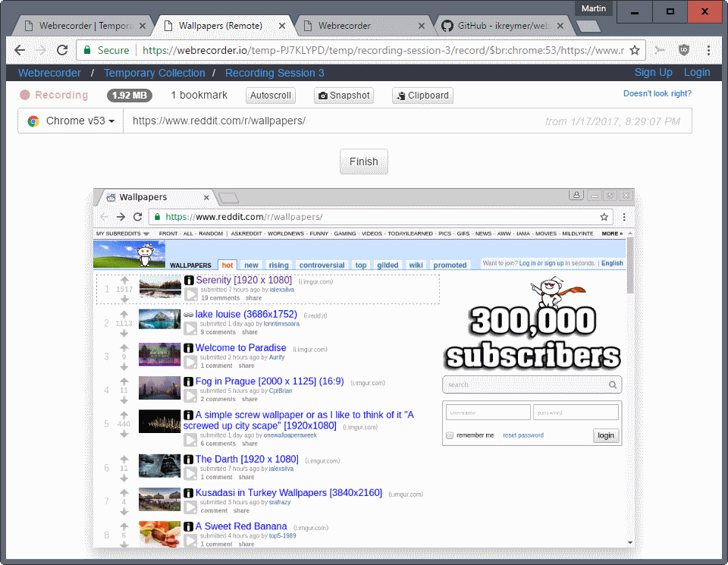The width and height of the screenshot is (728, 565).
Task: Click the Webrecorder URL field with reddit address
Action: pos(407,121)
